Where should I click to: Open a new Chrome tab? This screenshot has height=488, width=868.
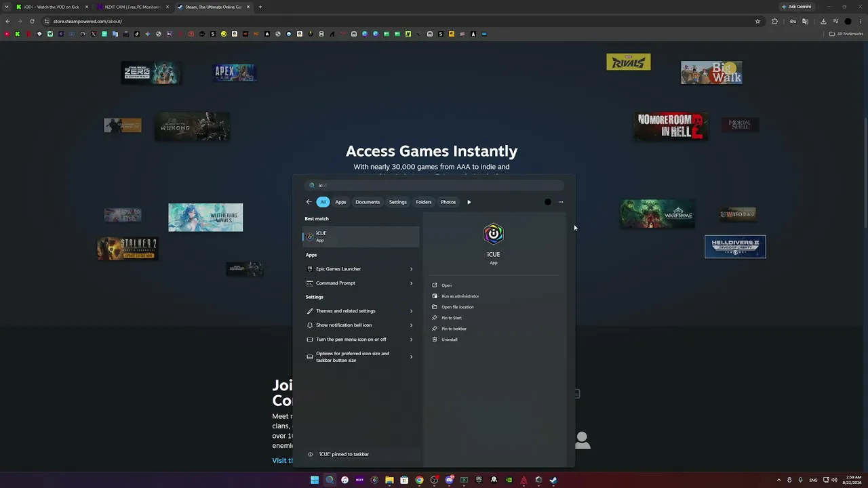[x=260, y=7]
